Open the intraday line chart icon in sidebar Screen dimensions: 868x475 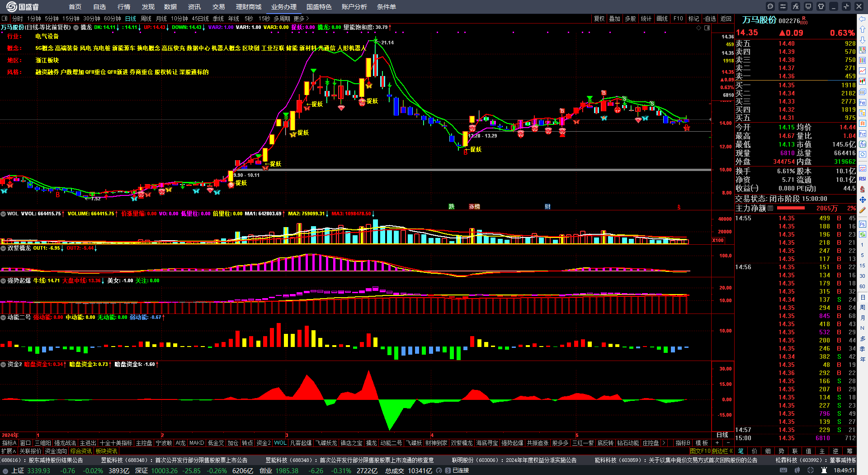click(x=863, y=71)
